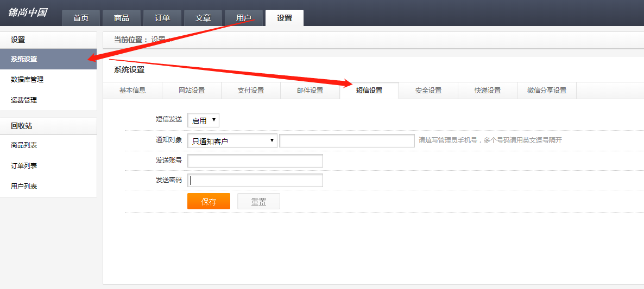Open the 订单 navigation tab
Screen dimensions: 644x289
[162, 18]
